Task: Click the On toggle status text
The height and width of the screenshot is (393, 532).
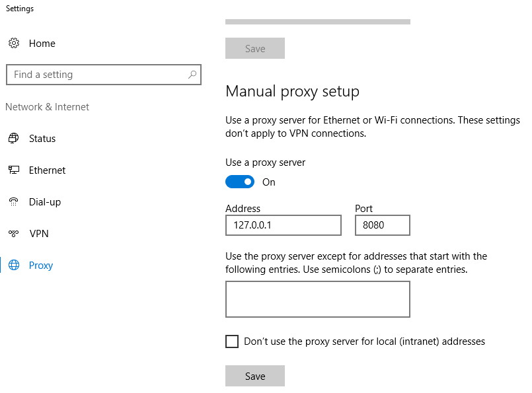Action: click(269, 182)
